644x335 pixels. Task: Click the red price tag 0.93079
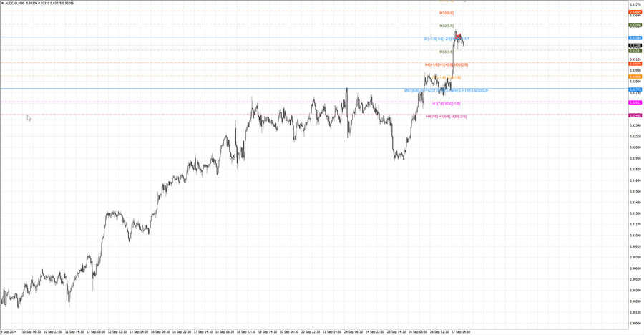click(x=635, y=64)
